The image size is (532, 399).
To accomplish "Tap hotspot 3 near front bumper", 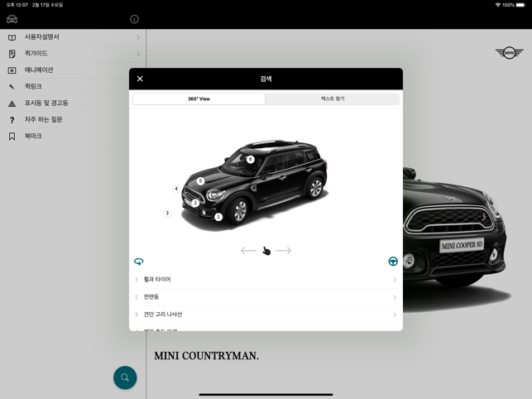I will click(167, 213).
